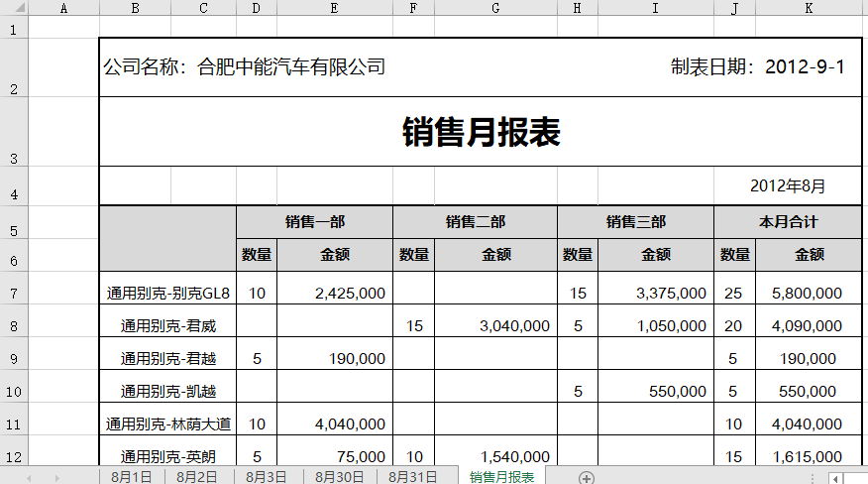Click the 销售一部 header cell
868x484 pixels.
pos(314,222)
